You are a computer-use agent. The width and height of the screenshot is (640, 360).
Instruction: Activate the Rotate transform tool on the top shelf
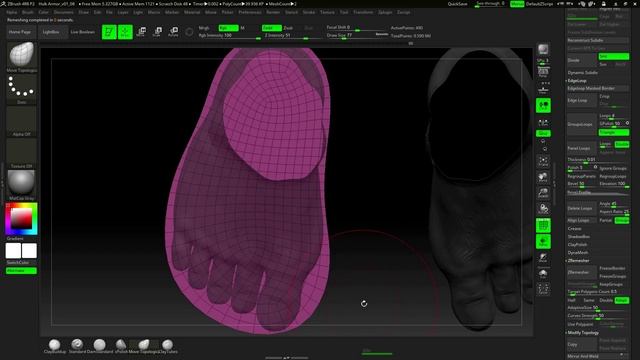click(x=173, y=32)
